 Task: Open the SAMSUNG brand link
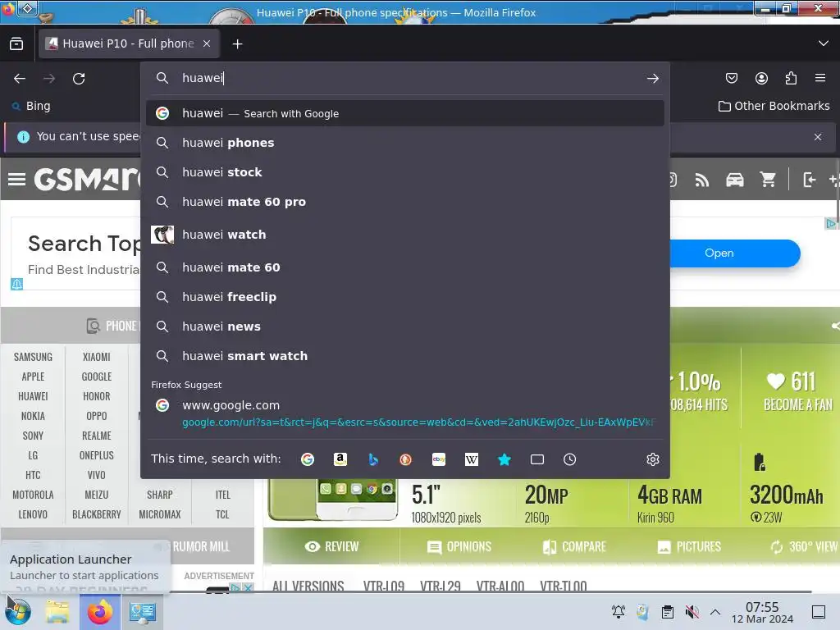[33, 357]
